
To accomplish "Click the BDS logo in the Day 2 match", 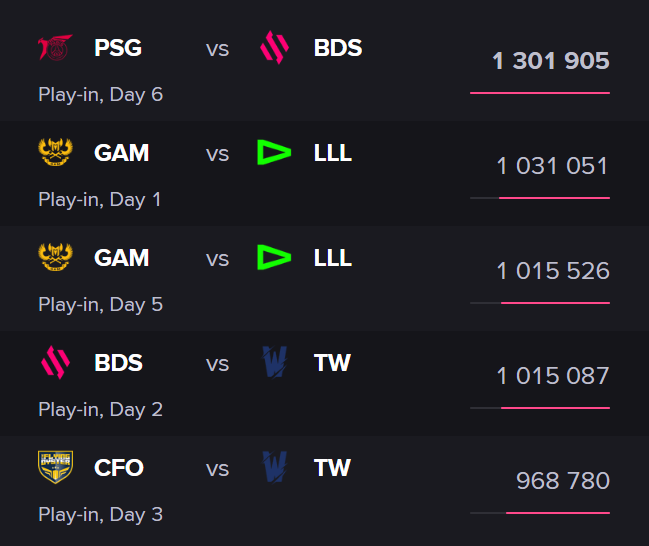I will [56, 363].
